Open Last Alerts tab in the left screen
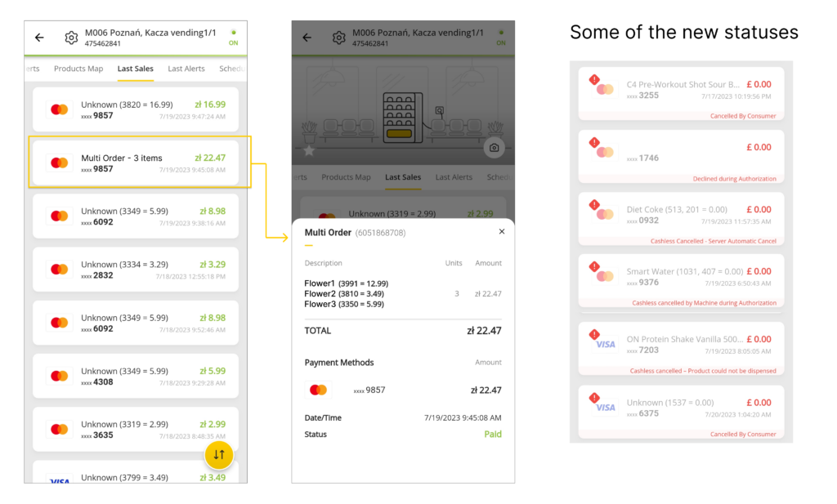837x504 pixels. pos(186,69)
